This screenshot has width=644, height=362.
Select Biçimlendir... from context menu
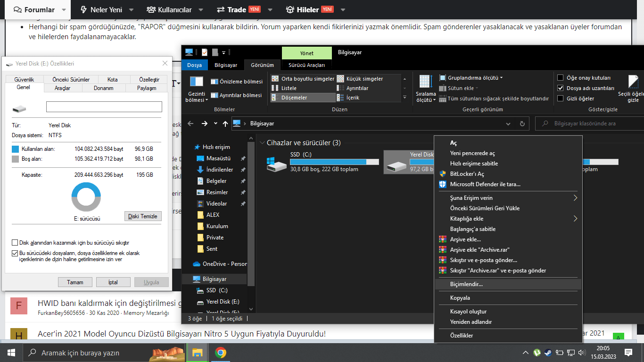point(508,284)
